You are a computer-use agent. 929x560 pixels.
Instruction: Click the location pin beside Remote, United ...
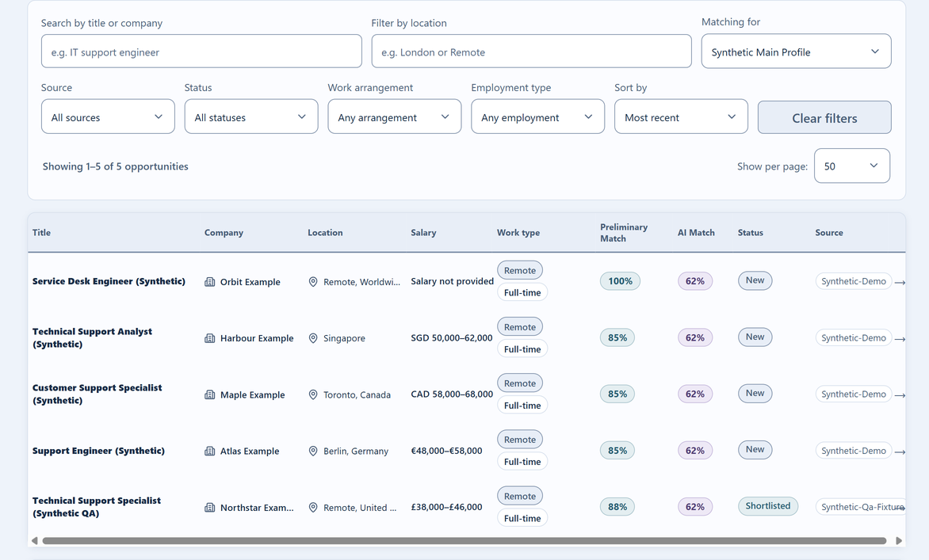pos(313,507)
